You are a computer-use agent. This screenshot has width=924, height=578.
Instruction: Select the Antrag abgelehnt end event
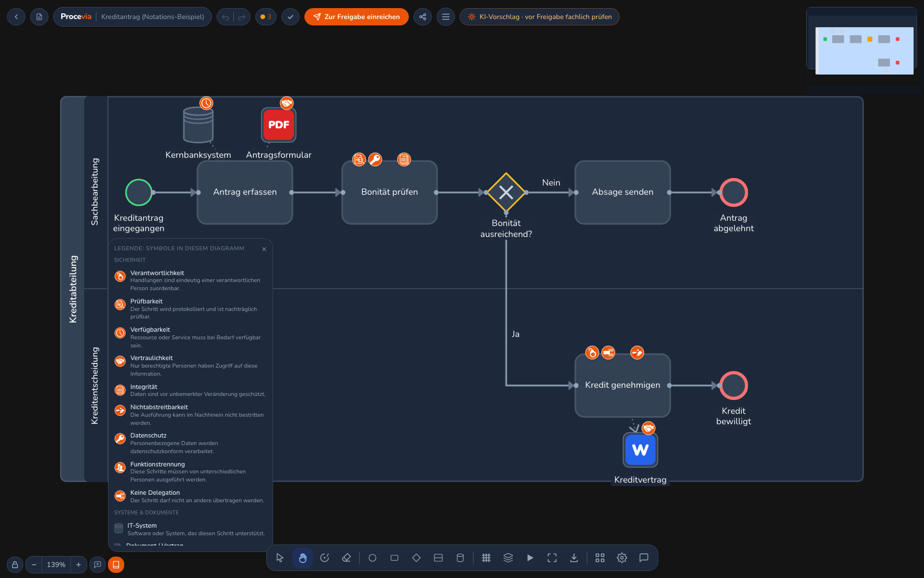click(x=733, y=192)
